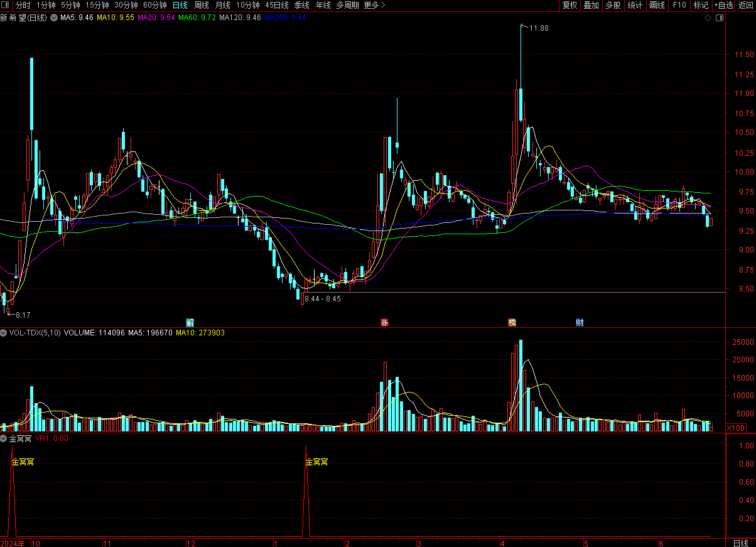The width and height of the screenshot is (756, 547).
Task: Open the F10 company info button
Action: pos(679,5)
